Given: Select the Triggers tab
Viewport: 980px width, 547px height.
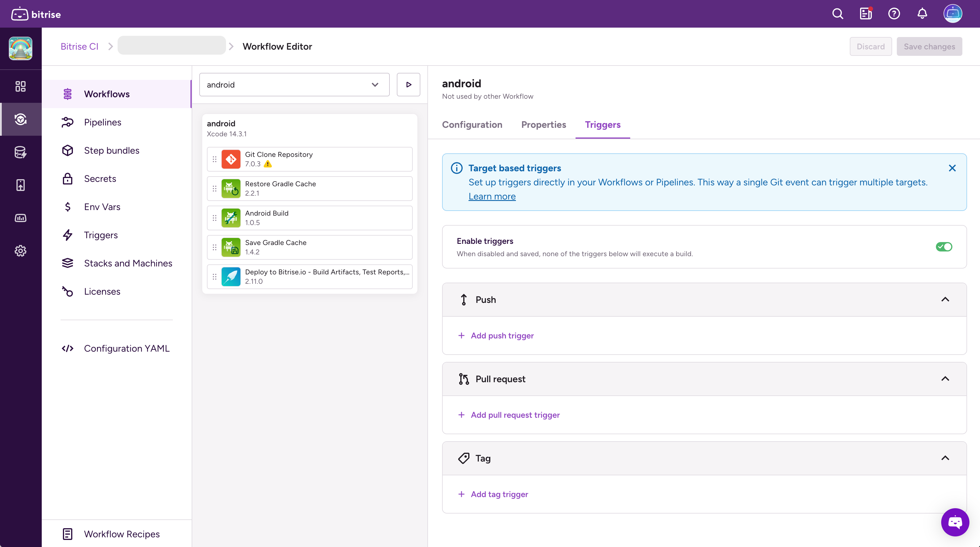Looking at the screenshot, I should coord(603,125).
